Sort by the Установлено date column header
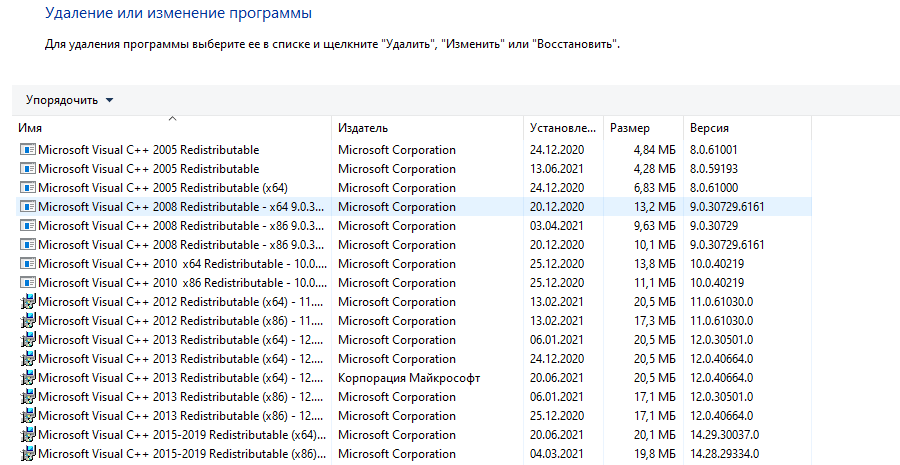Viewport: 900px width, 465px height. [x=562, y=128]
